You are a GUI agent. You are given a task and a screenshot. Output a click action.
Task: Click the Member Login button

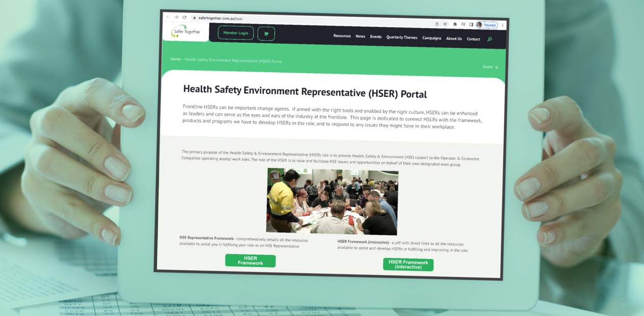pyautogui.click(x=236, y=33)
